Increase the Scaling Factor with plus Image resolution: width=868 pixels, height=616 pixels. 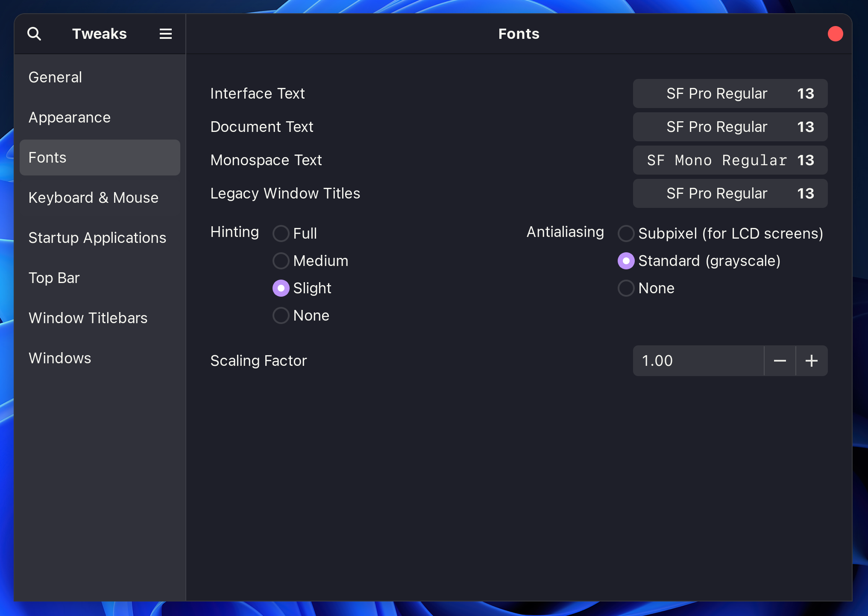click(811, 361)
